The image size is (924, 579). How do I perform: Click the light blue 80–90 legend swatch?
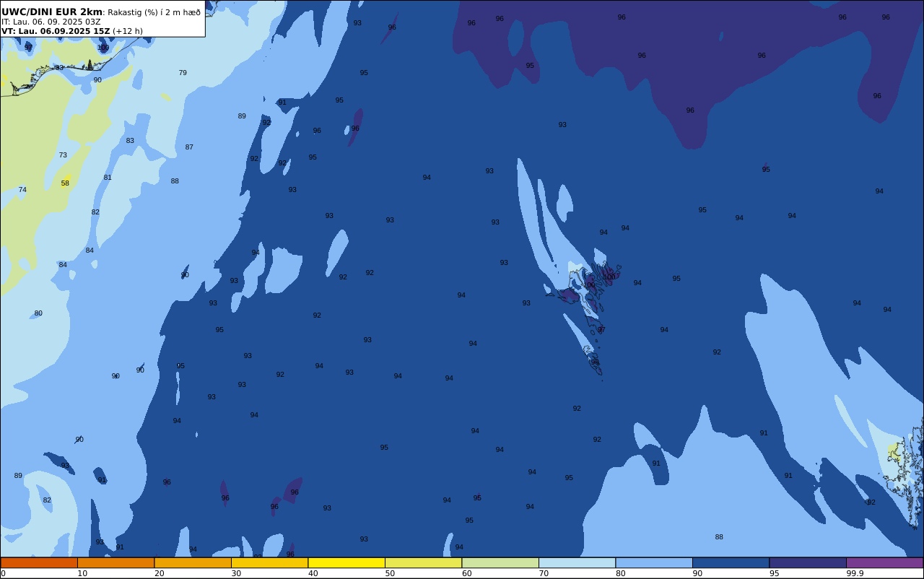click(654, 562)
